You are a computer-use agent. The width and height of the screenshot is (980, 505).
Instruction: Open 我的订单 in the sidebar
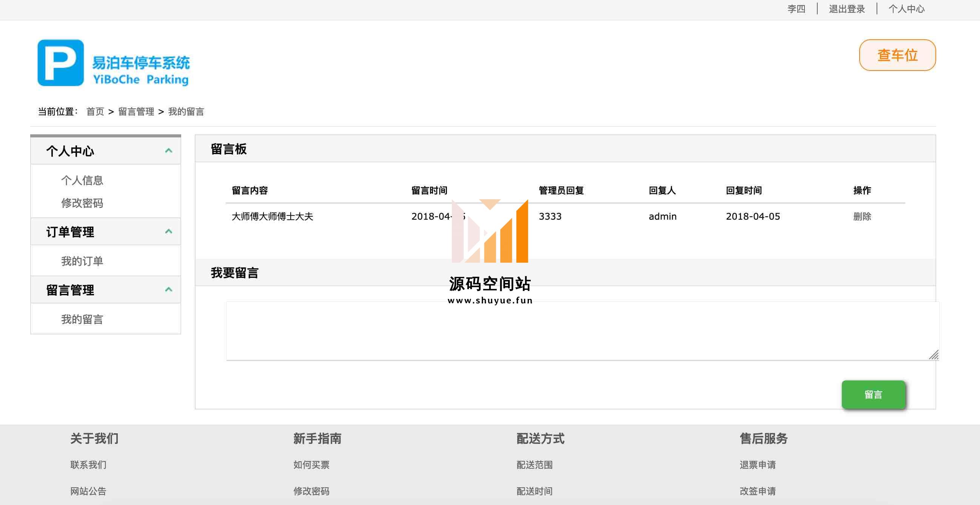pyautogui.click(x=82, y=261)
